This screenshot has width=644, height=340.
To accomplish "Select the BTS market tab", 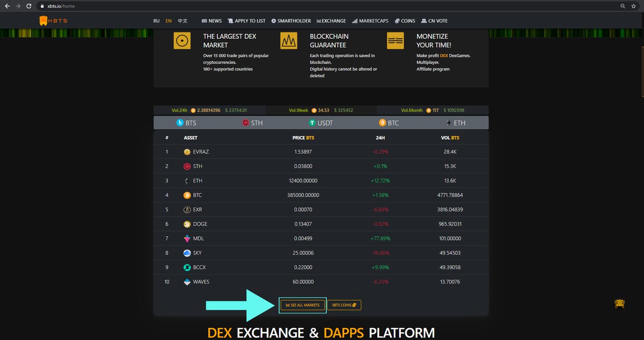I will (187, 123).
